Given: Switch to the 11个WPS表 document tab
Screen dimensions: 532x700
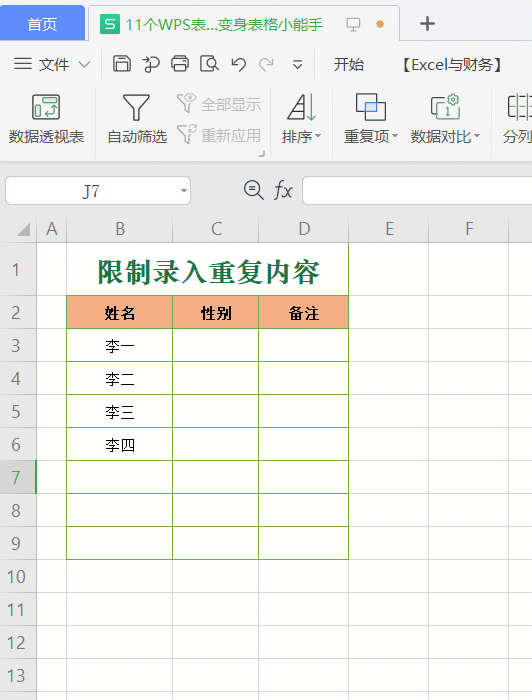Looking at the screenshot, I should pos(223,24).
